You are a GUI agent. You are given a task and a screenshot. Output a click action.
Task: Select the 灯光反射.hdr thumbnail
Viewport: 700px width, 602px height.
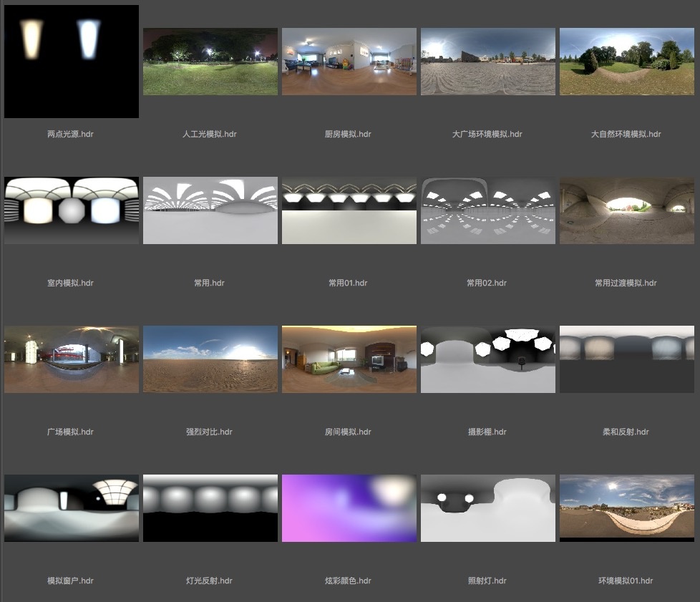210,508
